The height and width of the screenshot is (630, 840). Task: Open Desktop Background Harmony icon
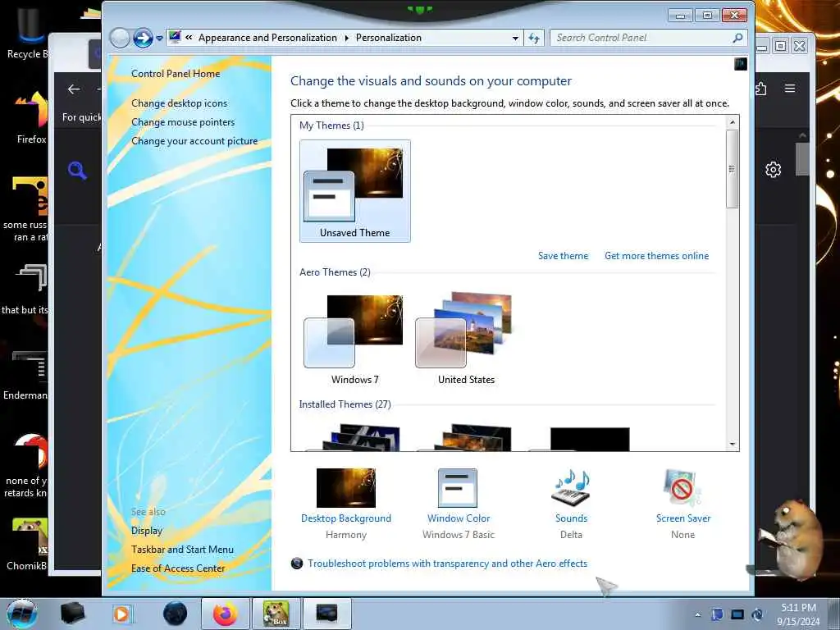point(345,488)
